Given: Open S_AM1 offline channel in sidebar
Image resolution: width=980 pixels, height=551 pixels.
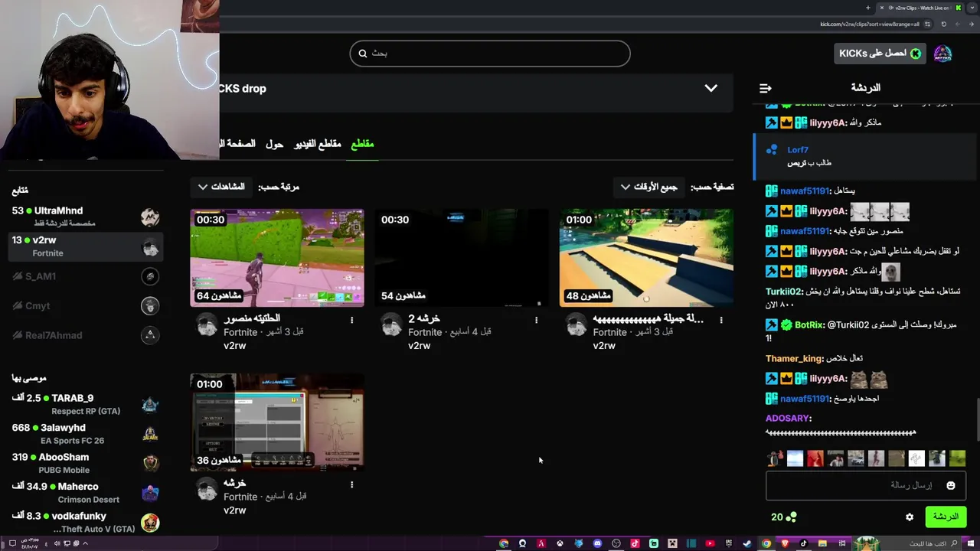Looking at the screenshot, I should 85,276.
